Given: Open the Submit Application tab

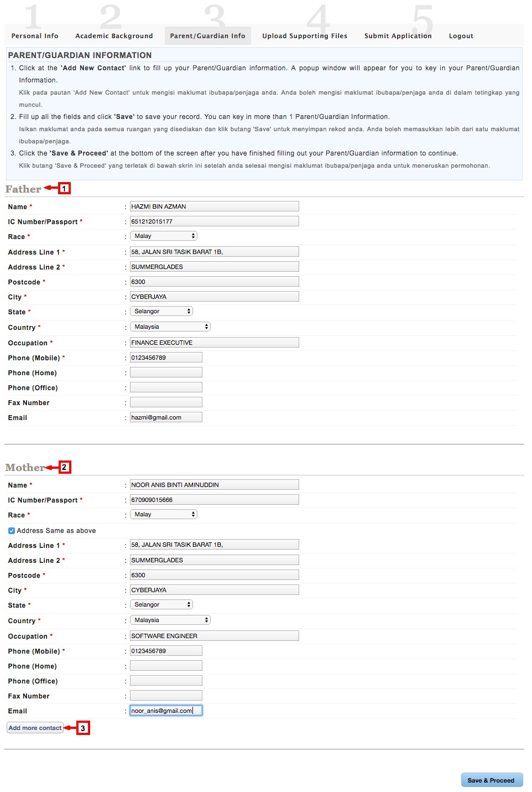Looking at the screenshot, I should (x=398, y=36).
